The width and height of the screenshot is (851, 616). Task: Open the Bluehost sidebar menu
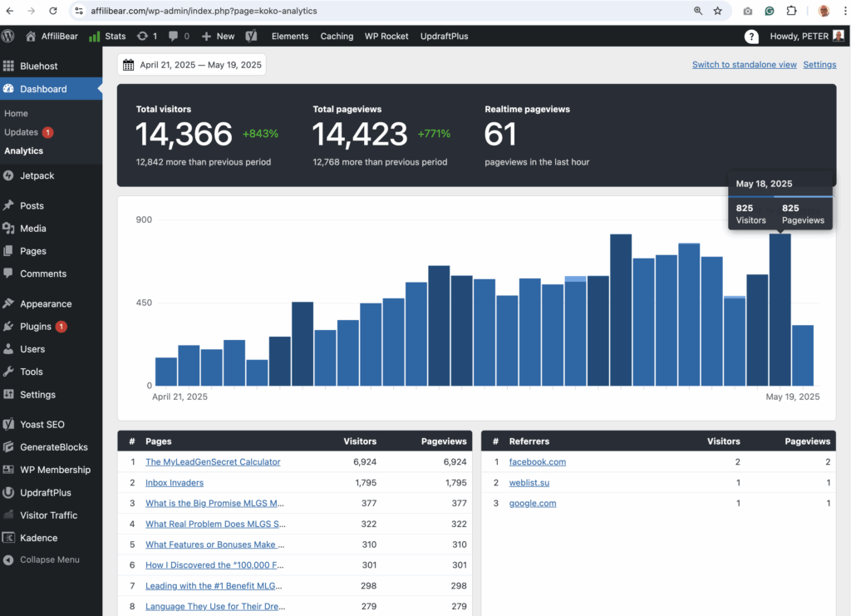51,67
